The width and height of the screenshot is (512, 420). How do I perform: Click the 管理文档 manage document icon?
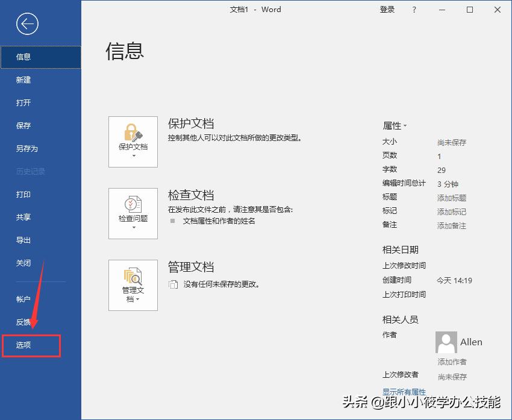click(x=133, y=274)
